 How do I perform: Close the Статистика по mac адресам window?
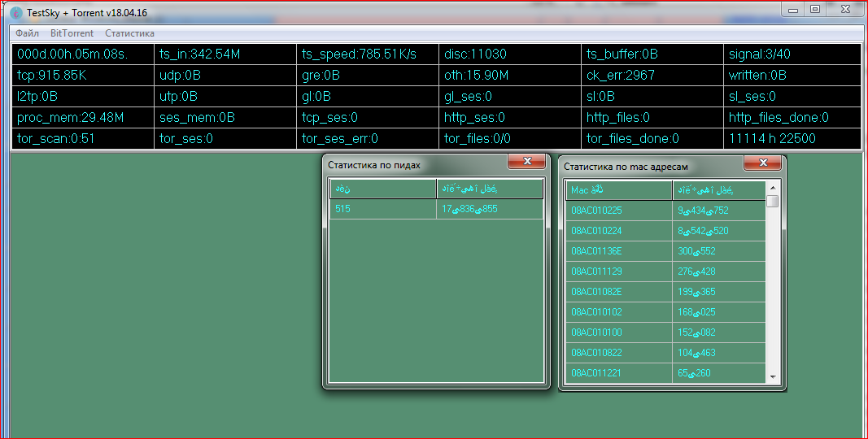click(762, 163)
